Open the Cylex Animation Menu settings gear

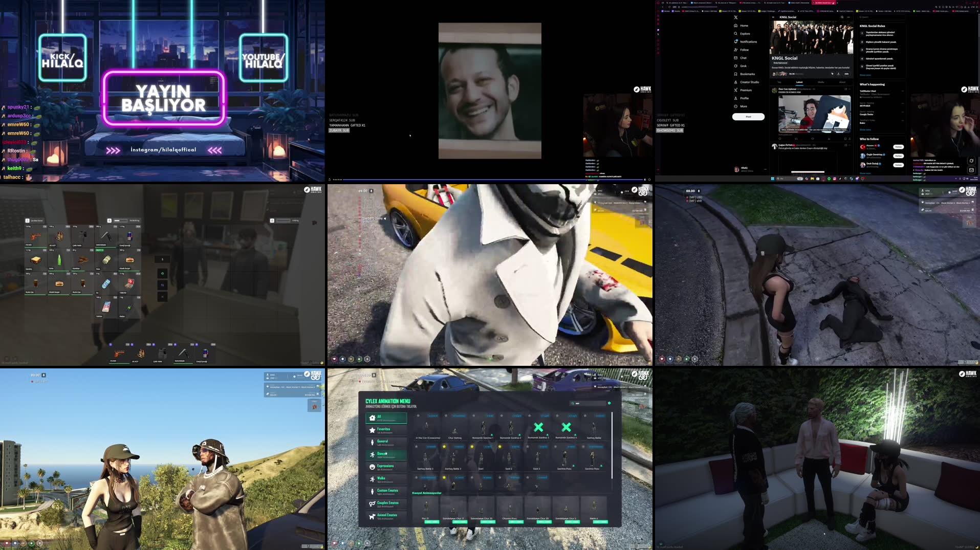[x=609, y=403]
